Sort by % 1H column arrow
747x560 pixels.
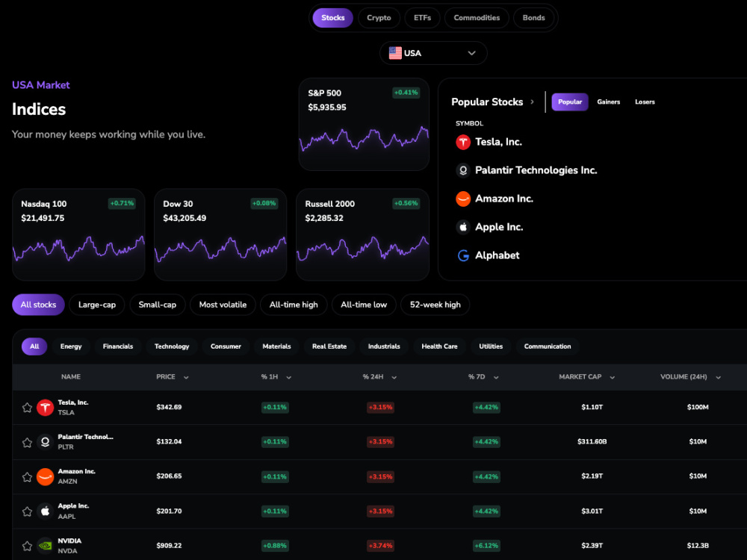(x=288, y=377)
